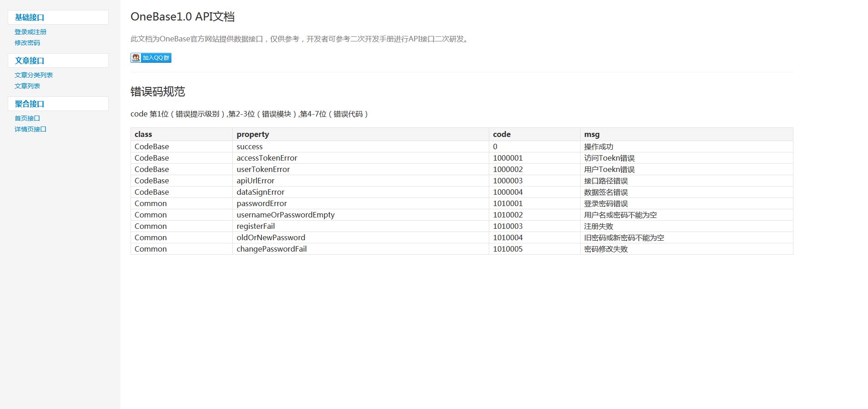This screenshot has width=868, height=409.
Task: Click the changePasswordFail cell
Action: (x=361, y=249)
